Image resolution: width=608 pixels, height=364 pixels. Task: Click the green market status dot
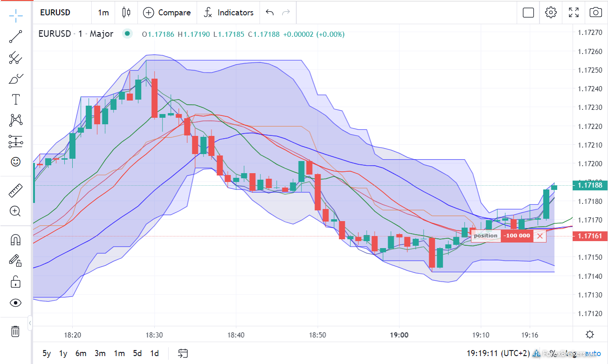[127, 34]
